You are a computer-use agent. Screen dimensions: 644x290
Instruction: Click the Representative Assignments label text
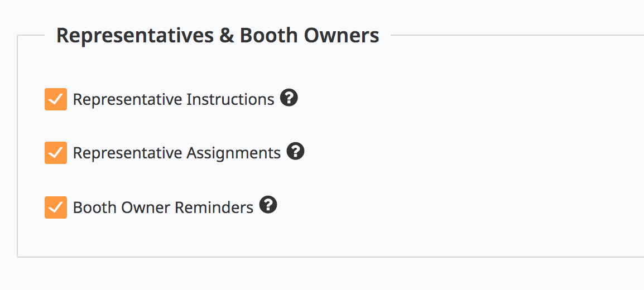click(176, 153)
